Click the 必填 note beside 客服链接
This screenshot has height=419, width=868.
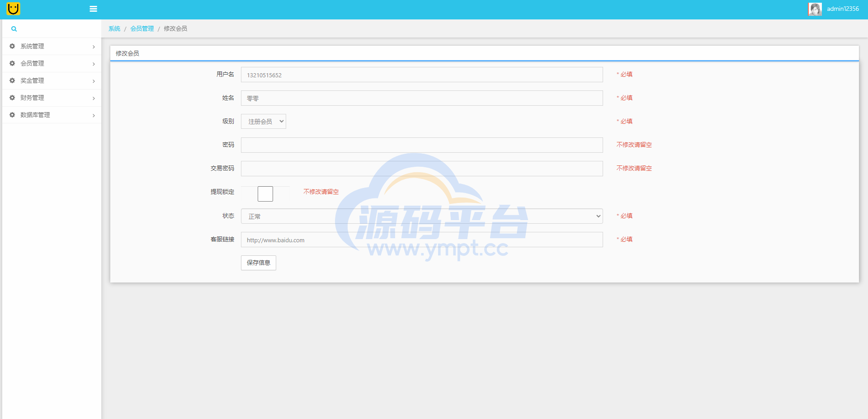click(625, 239)
